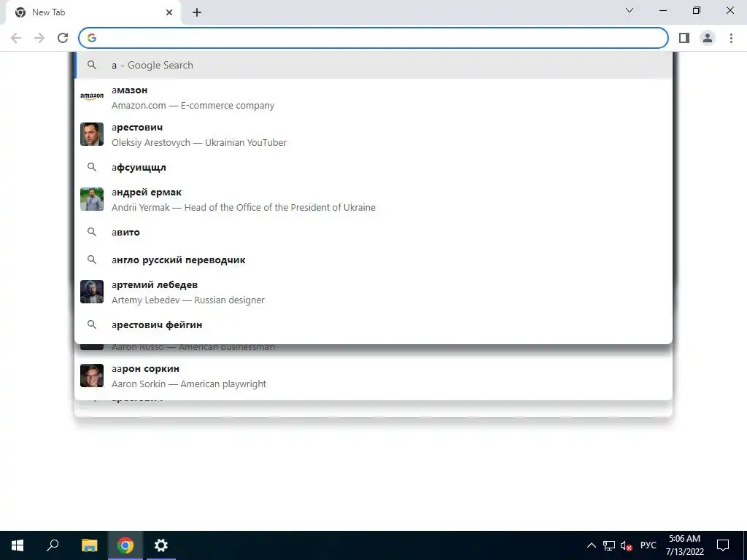Click the Amazon logo thumbnail
Viewport: 747px width, 560px height.
[x=92, y=97]
